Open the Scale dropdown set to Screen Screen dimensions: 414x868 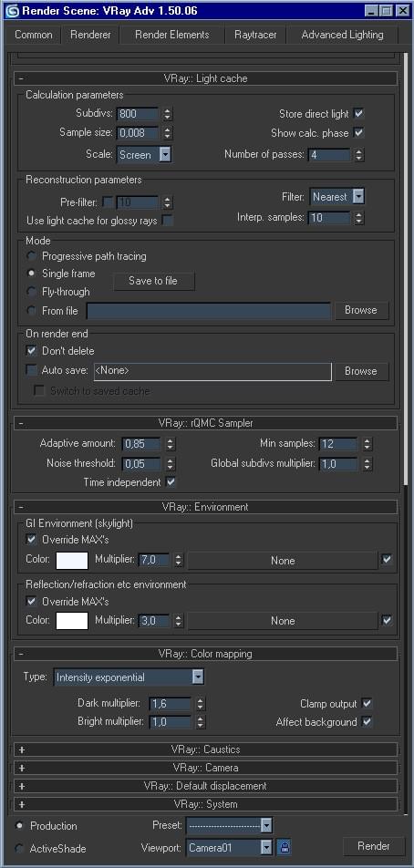[144, 154]
